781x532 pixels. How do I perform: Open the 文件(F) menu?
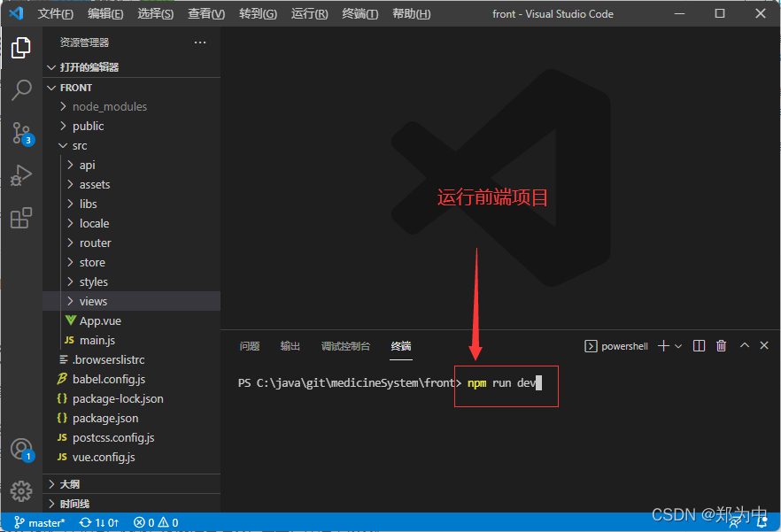55,14
